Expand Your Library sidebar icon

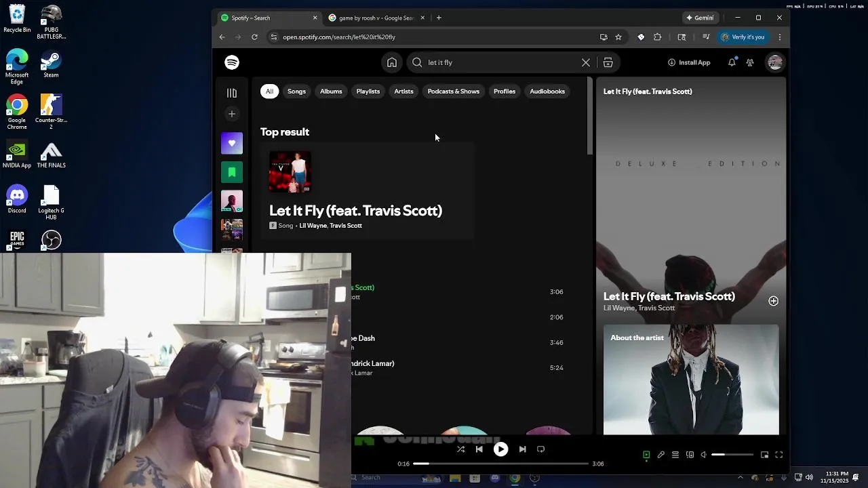pos(232,93)
